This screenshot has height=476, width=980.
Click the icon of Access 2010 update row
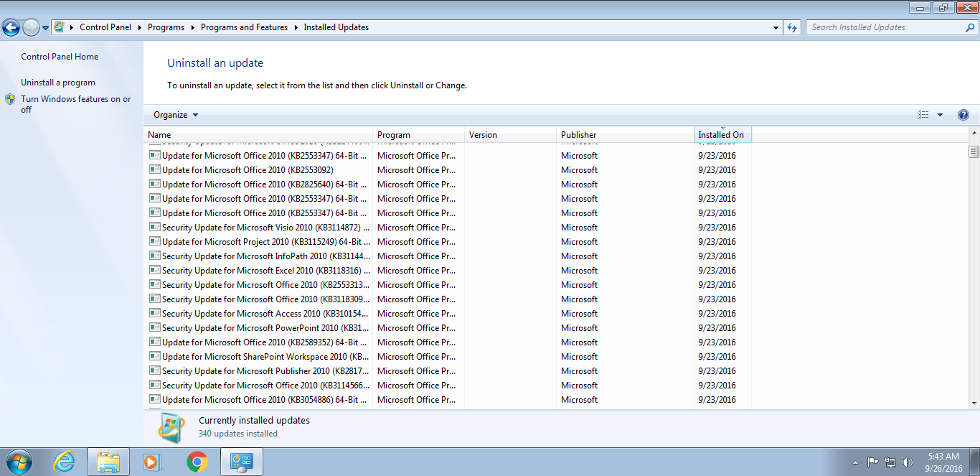(154, 313)
